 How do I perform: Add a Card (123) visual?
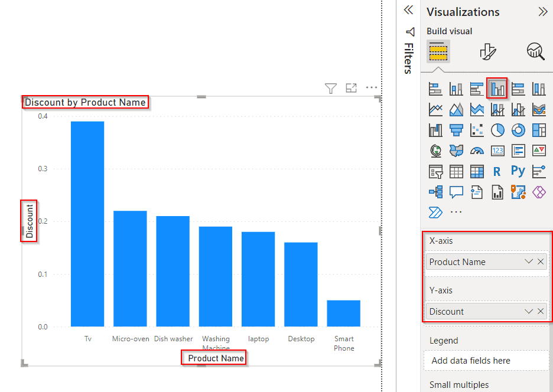(497, 151)
